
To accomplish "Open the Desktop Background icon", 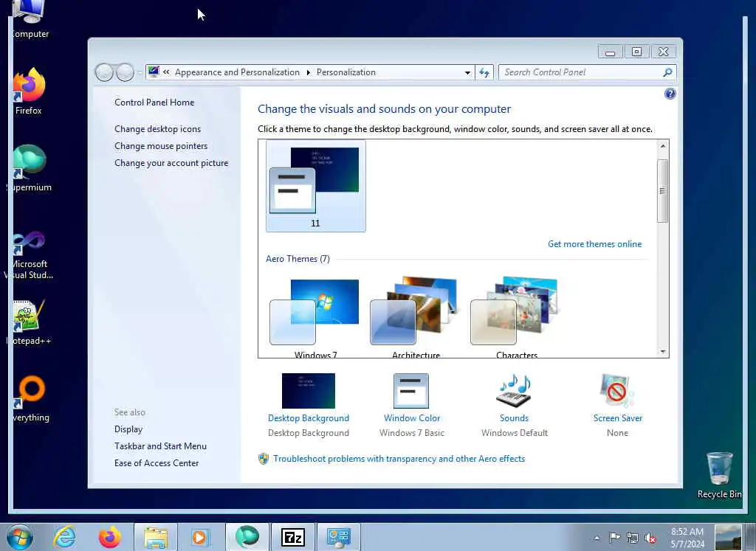I will (x=308, y=391).
